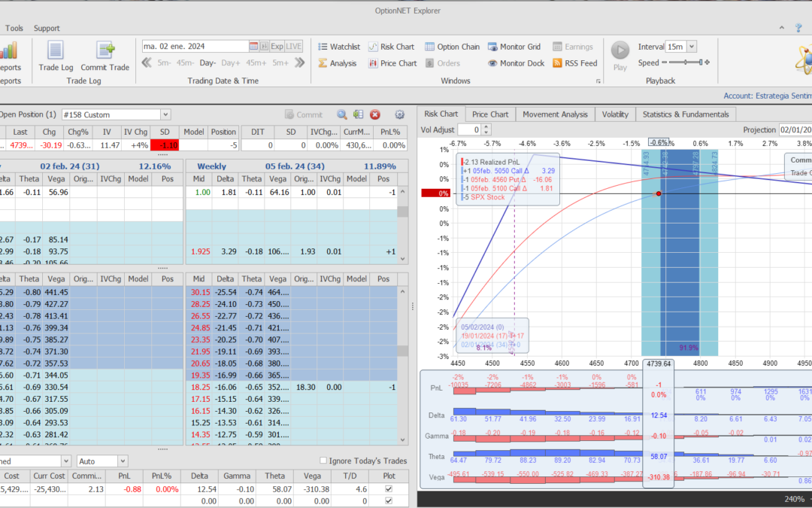This screenshot has height=508, width=812.
Task: Expand the Auto dropdown
Action: click(121, 461)
